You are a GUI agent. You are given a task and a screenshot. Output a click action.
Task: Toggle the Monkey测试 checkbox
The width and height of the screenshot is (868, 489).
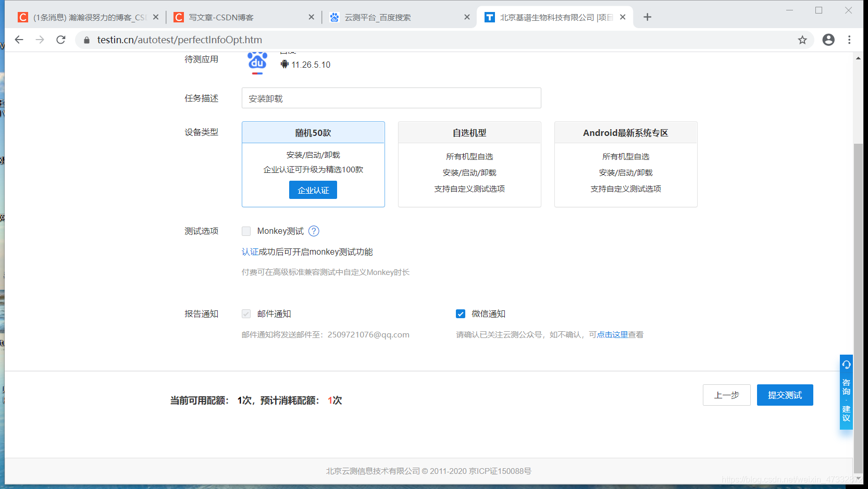tap(246, 231)
